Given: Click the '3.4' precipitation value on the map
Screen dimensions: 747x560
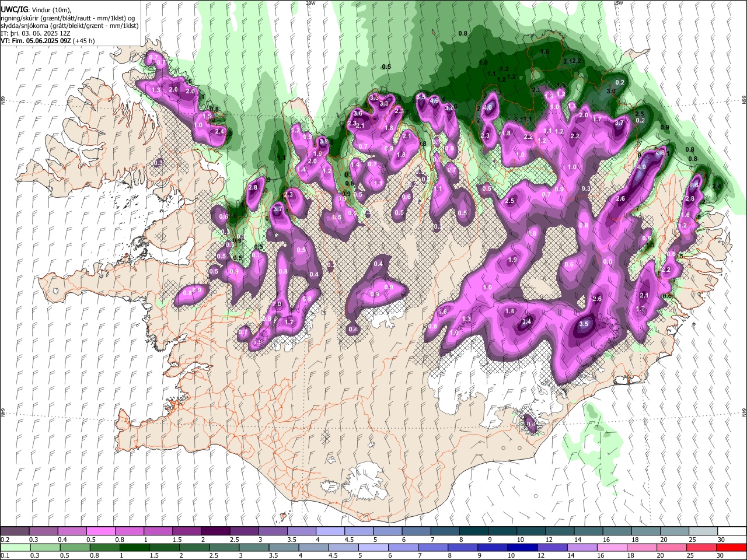Looking at the screenshot, I should 526,321.
